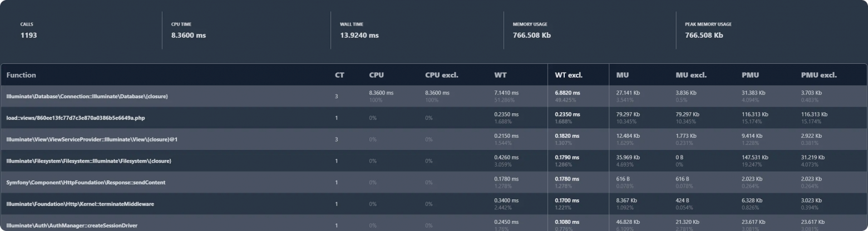Open the Kernel::terminateMiddleware function row
868x231 pixels.
pos(80,204)
